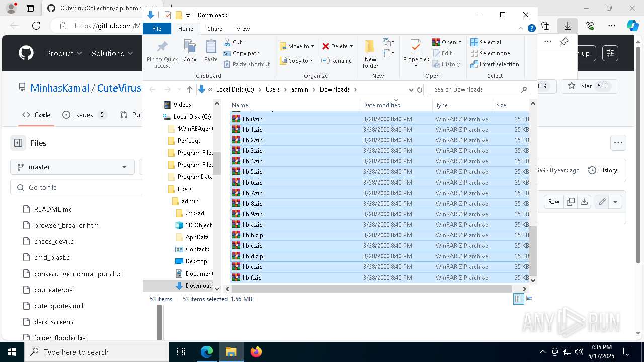Open Microsoft Edge on taskbar

point(207,352)
